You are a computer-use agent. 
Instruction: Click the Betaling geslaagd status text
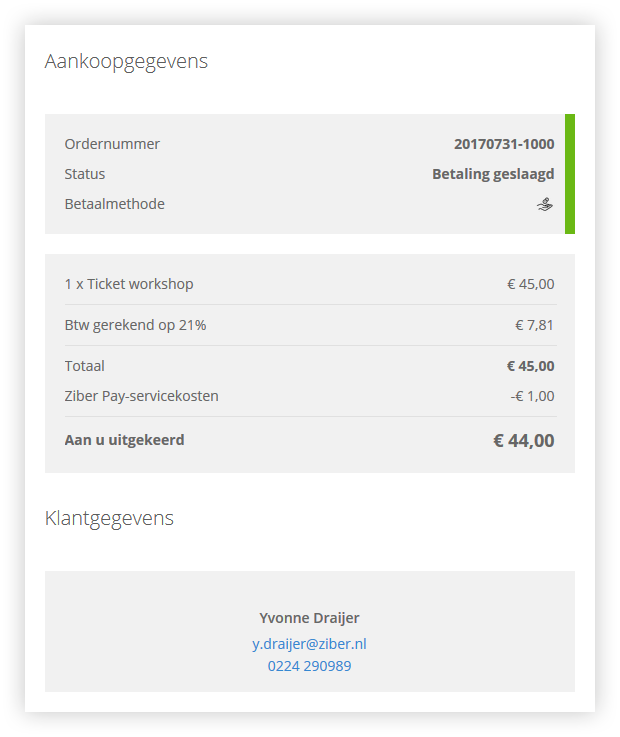pos(493,174)
